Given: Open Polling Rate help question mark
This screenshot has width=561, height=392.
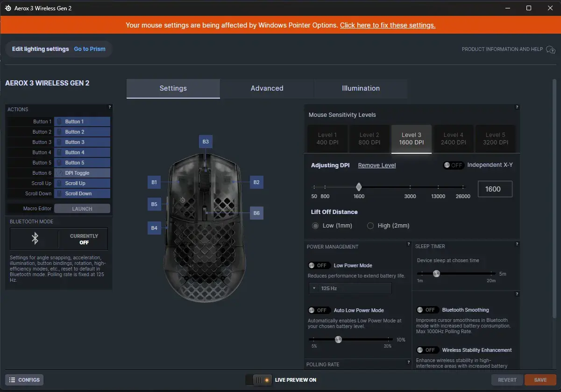Looking at the screenshot, I should pyautogui.click(x=409, y=362).
